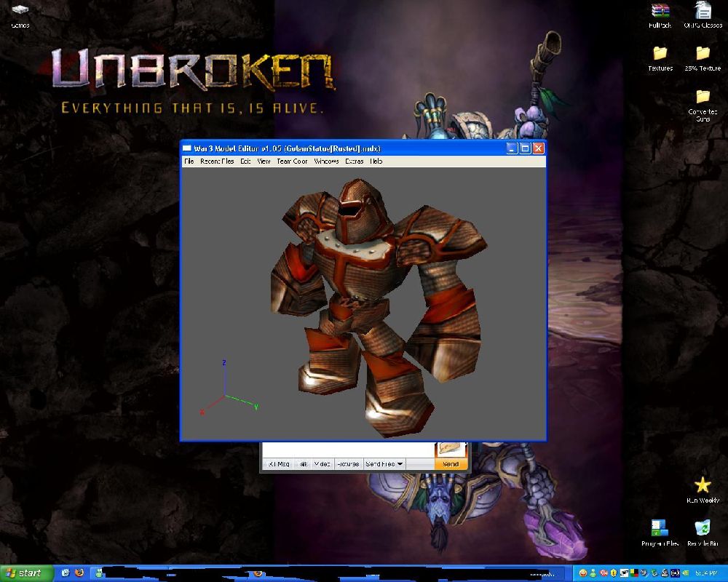The width and height of the screenshot is (728, 582).
Task: Select the FullPack archive desktop icon
Action: [x=660, y=15]
